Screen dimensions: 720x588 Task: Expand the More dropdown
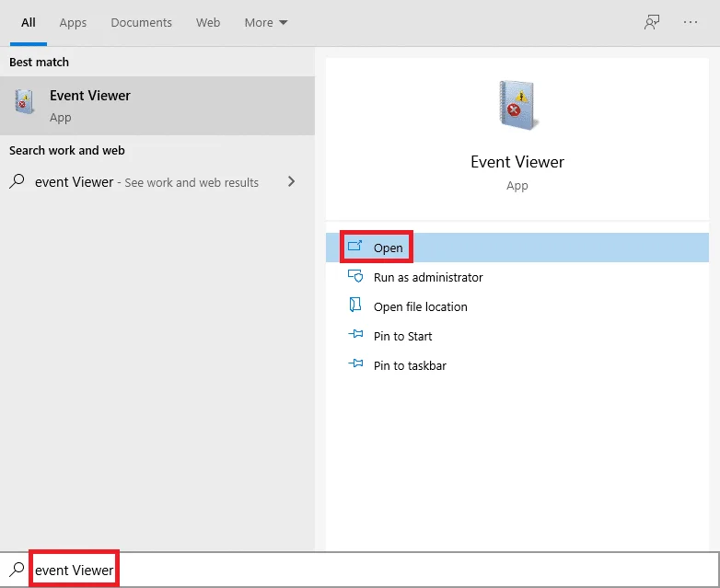pos(266,22)
